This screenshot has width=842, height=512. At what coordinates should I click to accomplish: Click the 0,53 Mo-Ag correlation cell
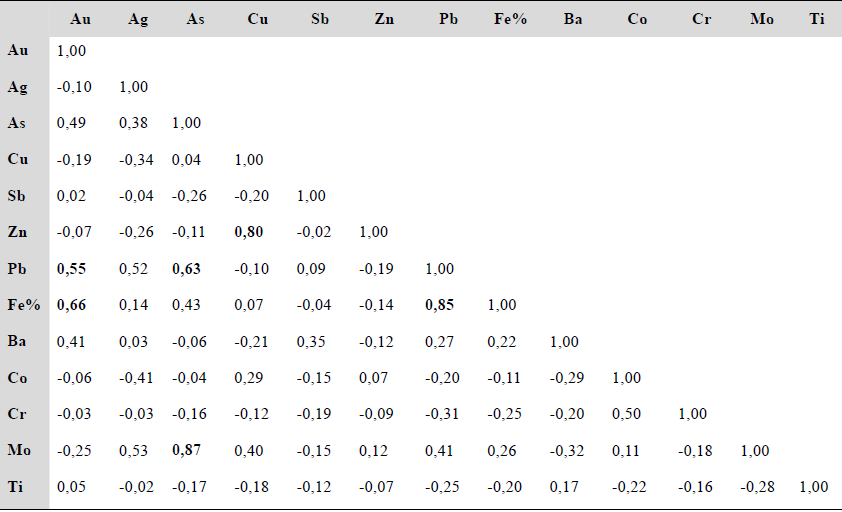pos(134,450)
